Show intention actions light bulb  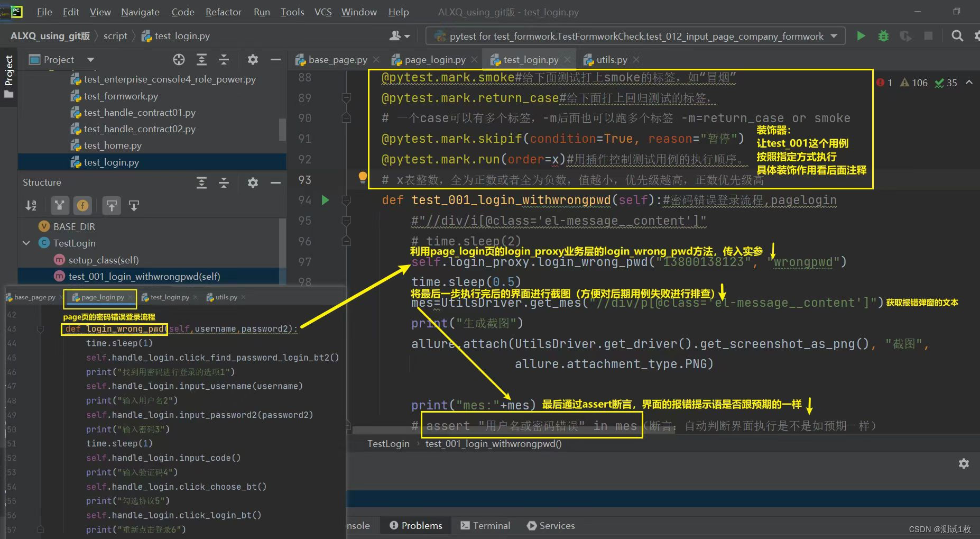click(x=363, y=177)
